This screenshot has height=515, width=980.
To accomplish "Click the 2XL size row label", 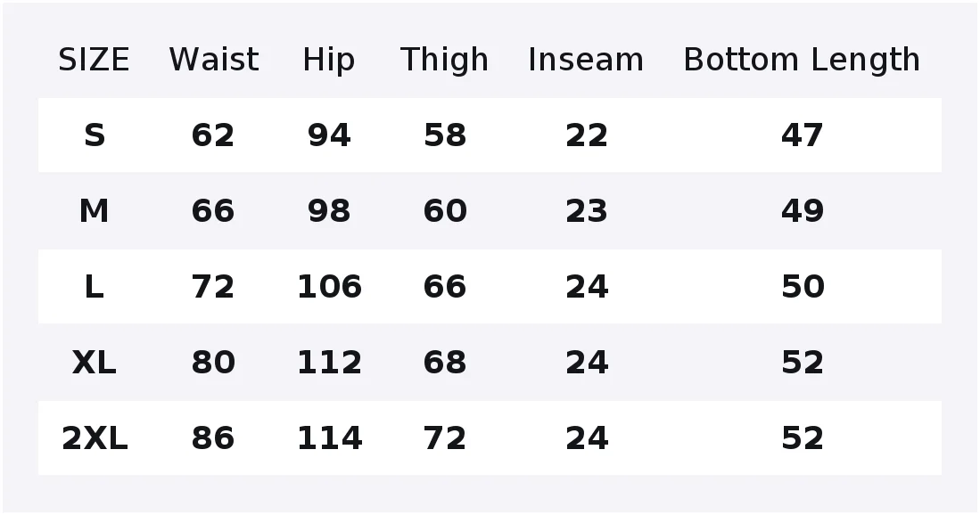I will (x=95, y=438).
